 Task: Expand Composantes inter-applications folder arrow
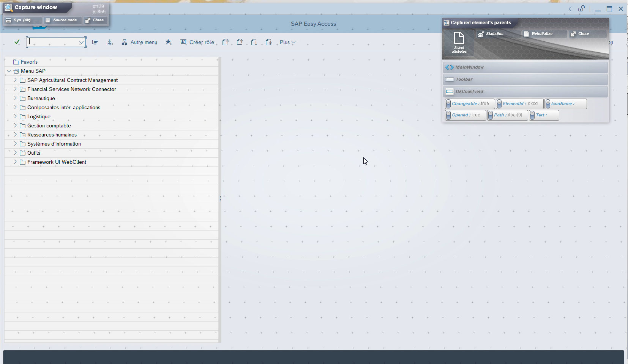tap(15, 107)
